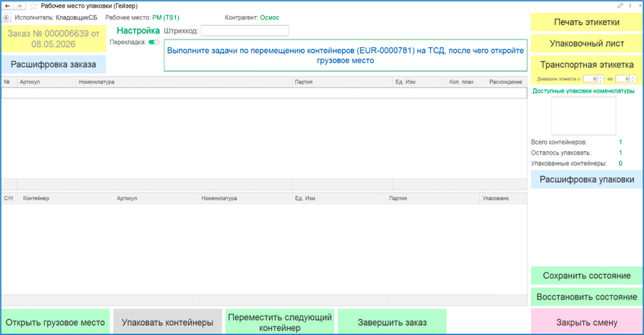Toggle the Перекладка switch

pos(154,42)
